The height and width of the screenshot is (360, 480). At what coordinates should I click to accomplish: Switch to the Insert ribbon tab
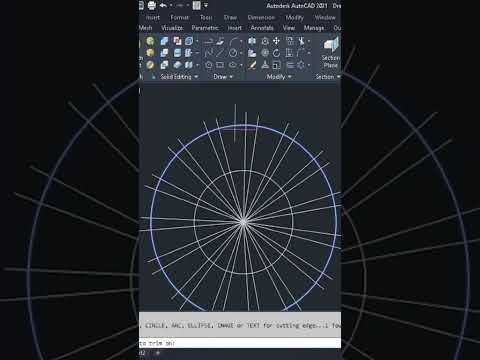pyautogui.click(x=234, y=28)
